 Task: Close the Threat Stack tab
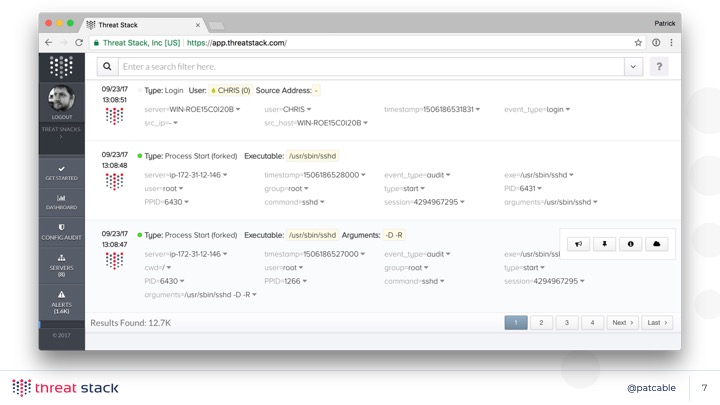198,25
